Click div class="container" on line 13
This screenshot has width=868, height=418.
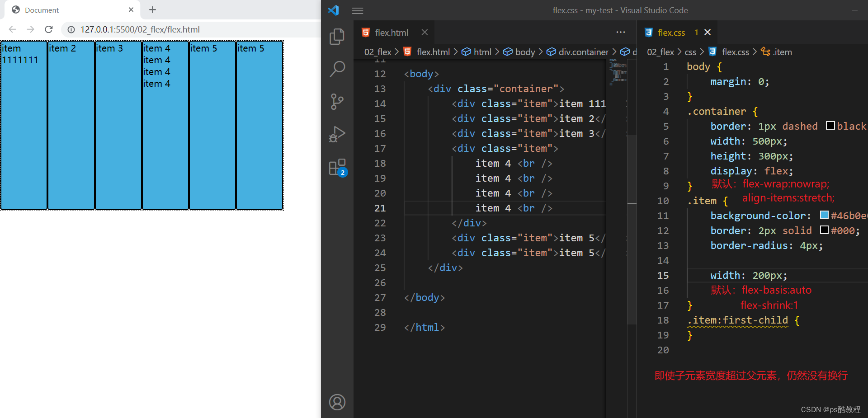tap(496, 89)
